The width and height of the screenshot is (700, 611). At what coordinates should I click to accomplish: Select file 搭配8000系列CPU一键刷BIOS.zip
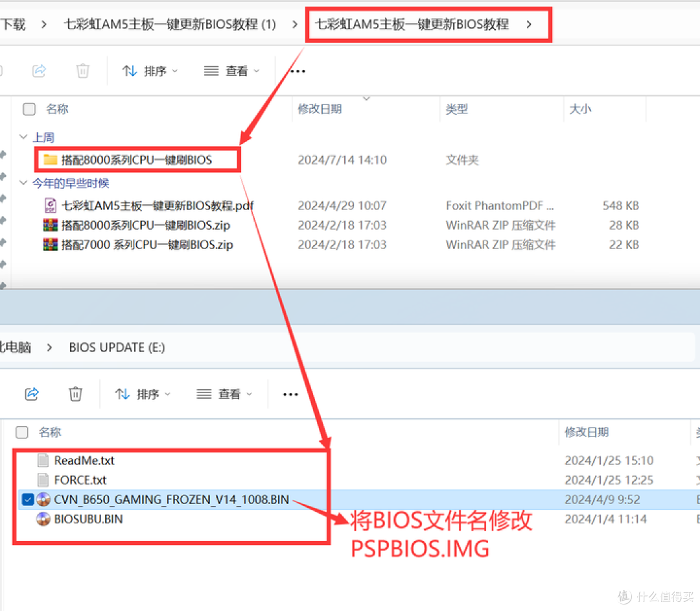pos(146,225)
